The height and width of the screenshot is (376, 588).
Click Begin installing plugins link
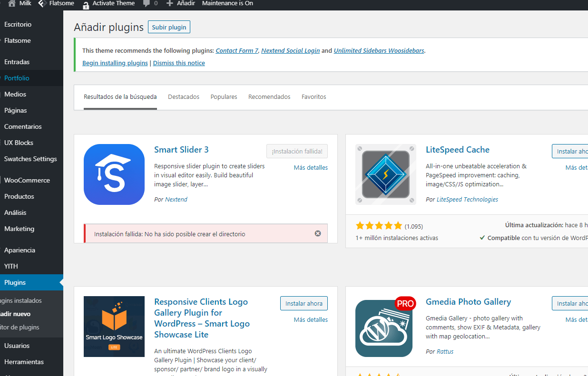(x=115, y=63)
